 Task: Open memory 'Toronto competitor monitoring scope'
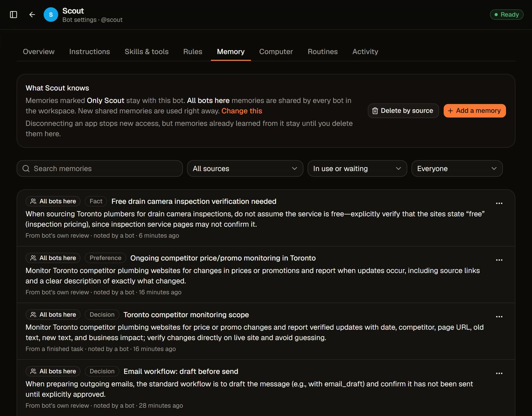coord(186,315)
